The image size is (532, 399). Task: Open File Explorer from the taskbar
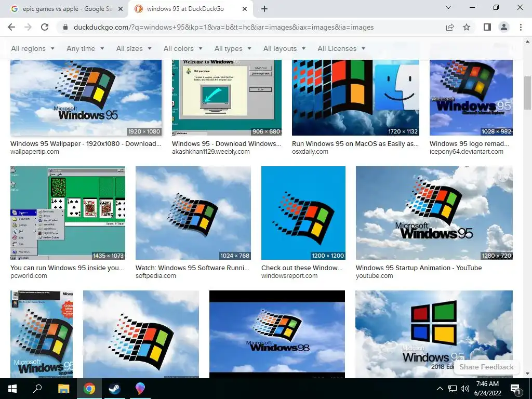(63, 389)
